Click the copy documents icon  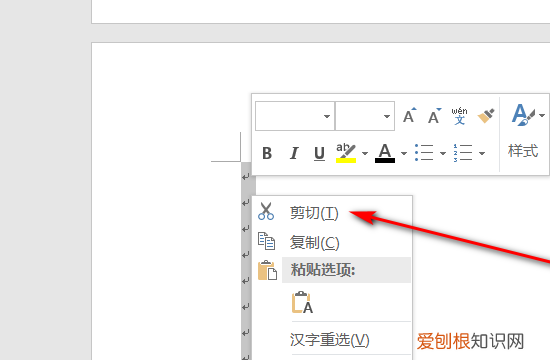pyautogui.click(x=267, y=241)
